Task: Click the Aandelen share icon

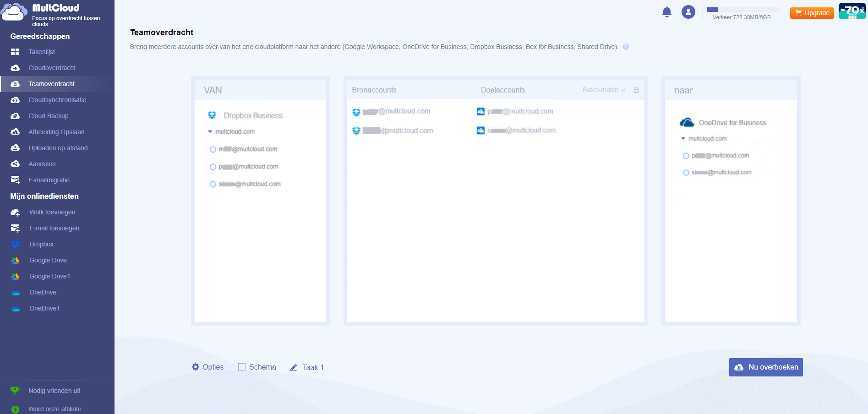Action: point(15,164)
